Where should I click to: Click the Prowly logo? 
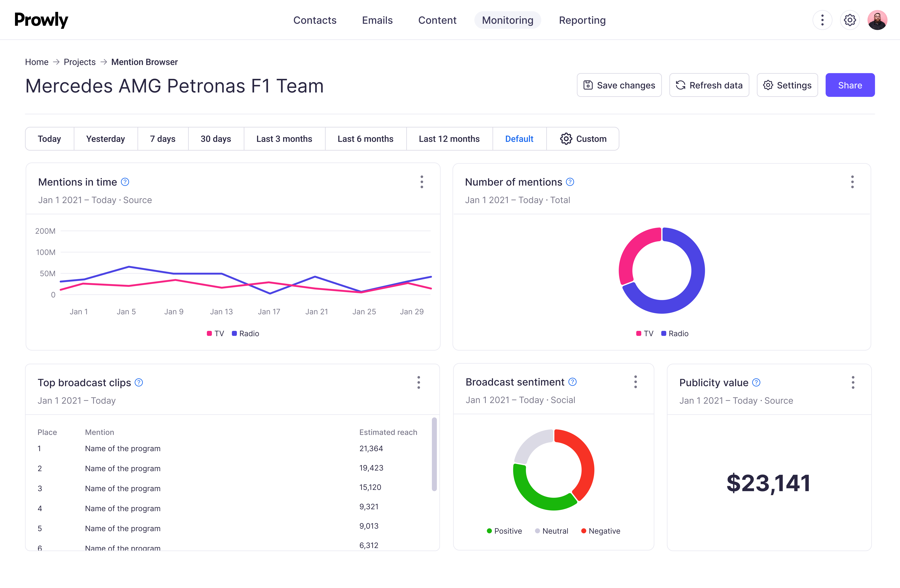[x=41, y=20]
